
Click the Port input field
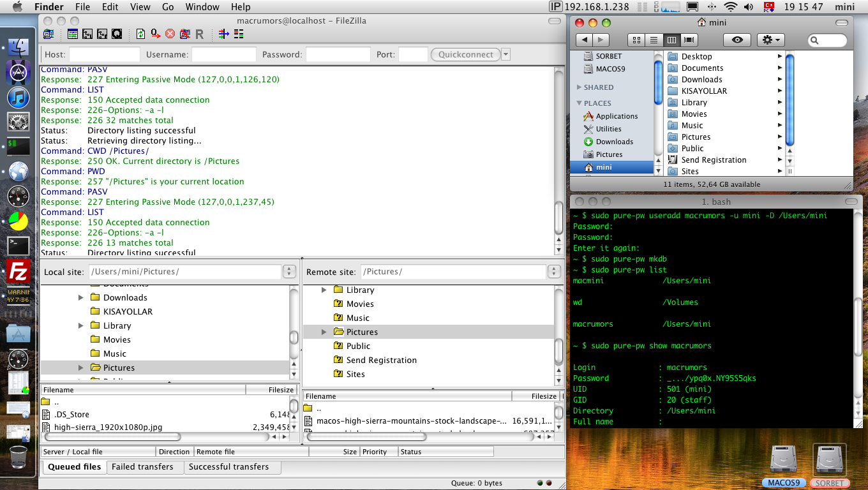[x=413, y=54]
